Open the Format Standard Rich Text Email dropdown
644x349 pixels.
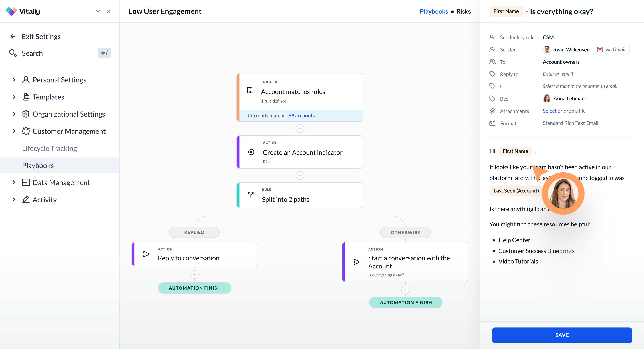[x=570, y=123]
